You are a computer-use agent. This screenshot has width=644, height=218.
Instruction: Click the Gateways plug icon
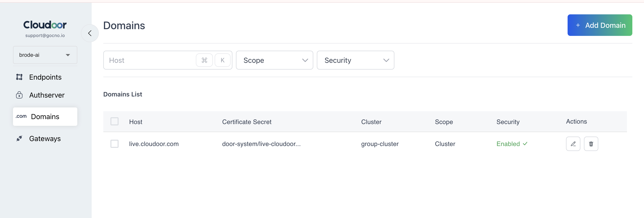pyautogui.click(x=19, y=138)
